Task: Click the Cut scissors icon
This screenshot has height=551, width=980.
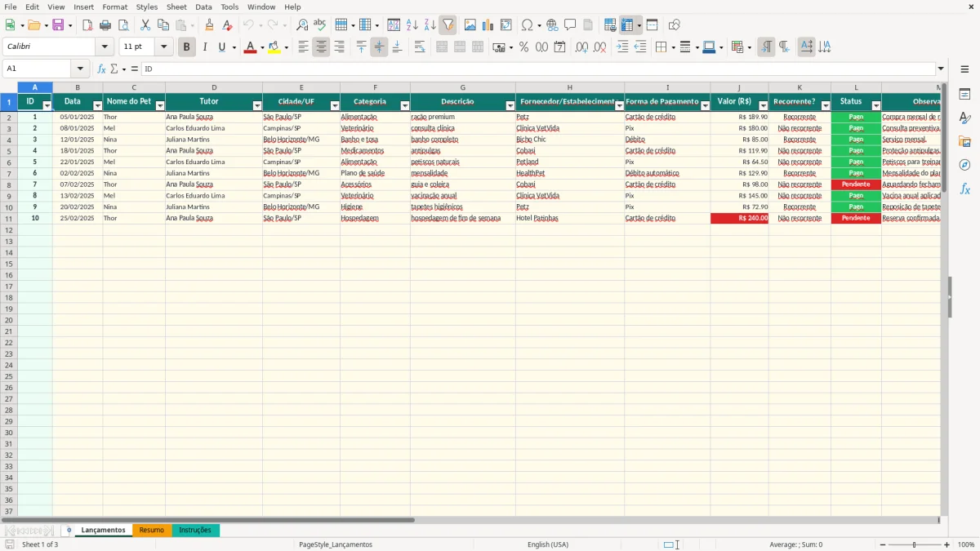Action: [145, 25]
